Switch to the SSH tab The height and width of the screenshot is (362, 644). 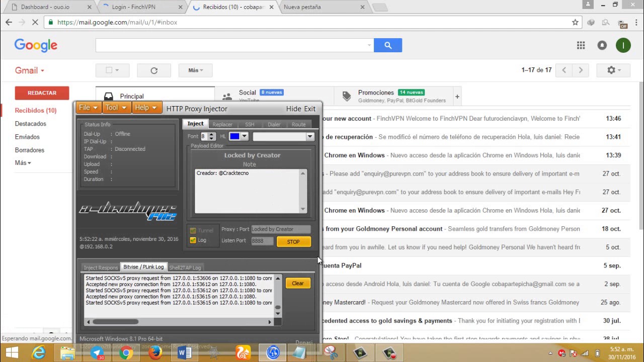pyautogui.click(x=250, y=124)
